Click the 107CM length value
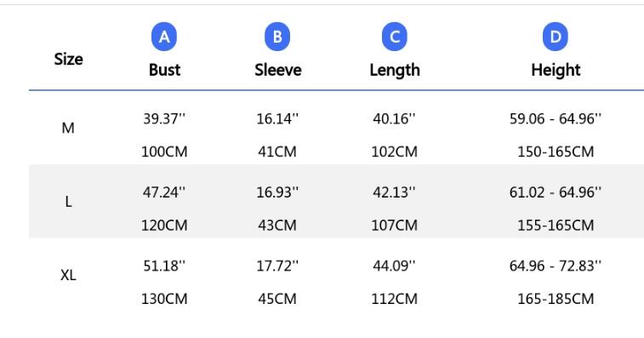644x338 pixels. coord(395,226)
